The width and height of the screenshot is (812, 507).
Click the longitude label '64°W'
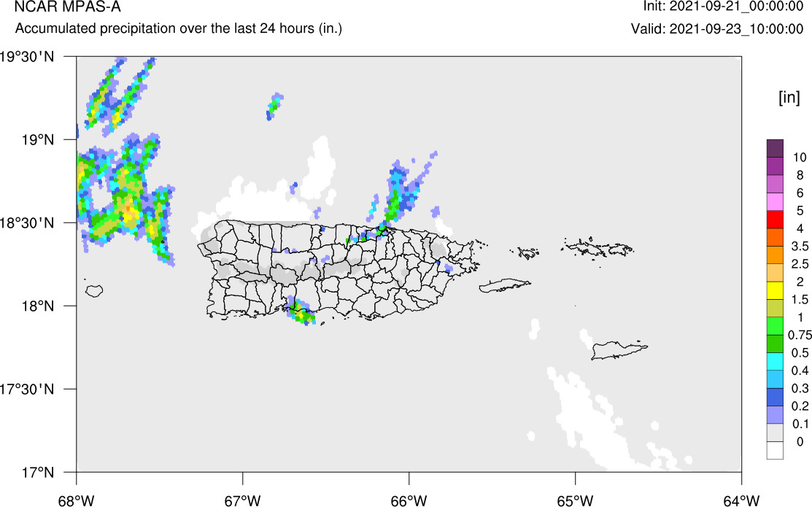coord(741,500)
